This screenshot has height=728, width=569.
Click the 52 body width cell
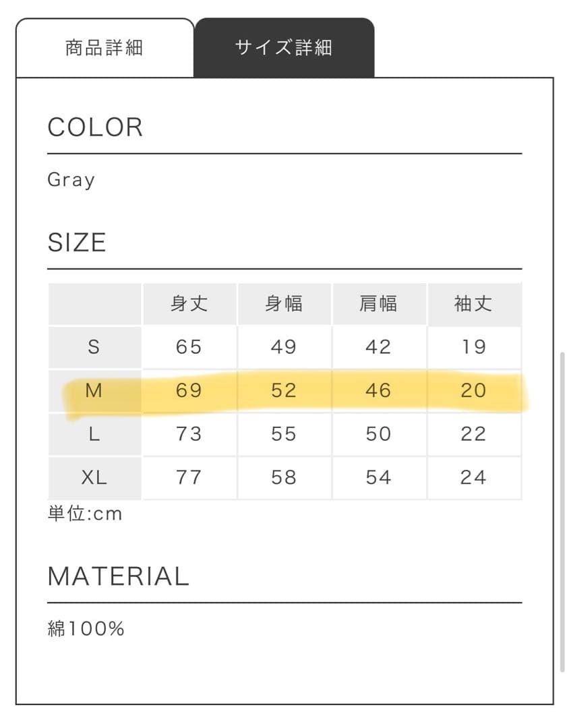click(284, 390)
